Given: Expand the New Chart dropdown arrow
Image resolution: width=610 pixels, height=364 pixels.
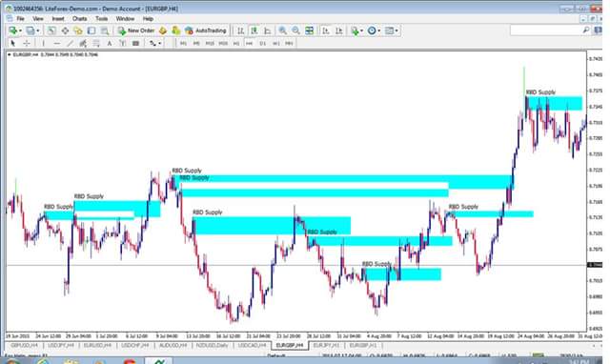Looking at the screenshot, I should click(x=20, y=30).
